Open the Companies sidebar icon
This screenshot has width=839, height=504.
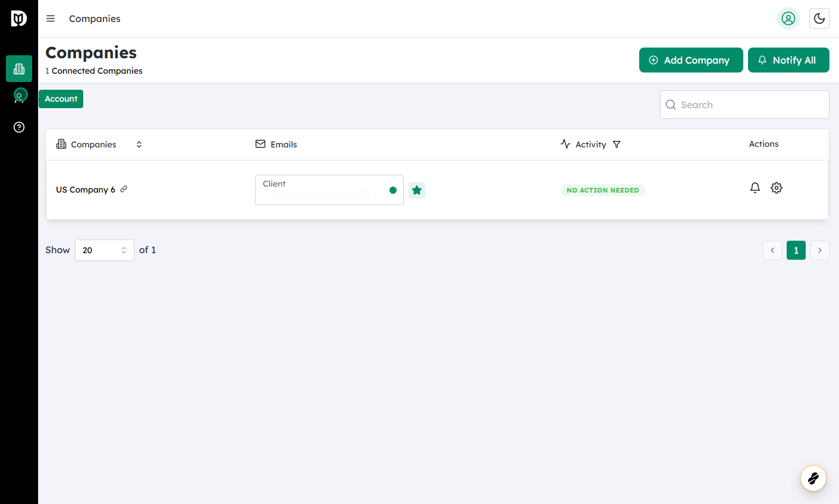coord(19,69)
